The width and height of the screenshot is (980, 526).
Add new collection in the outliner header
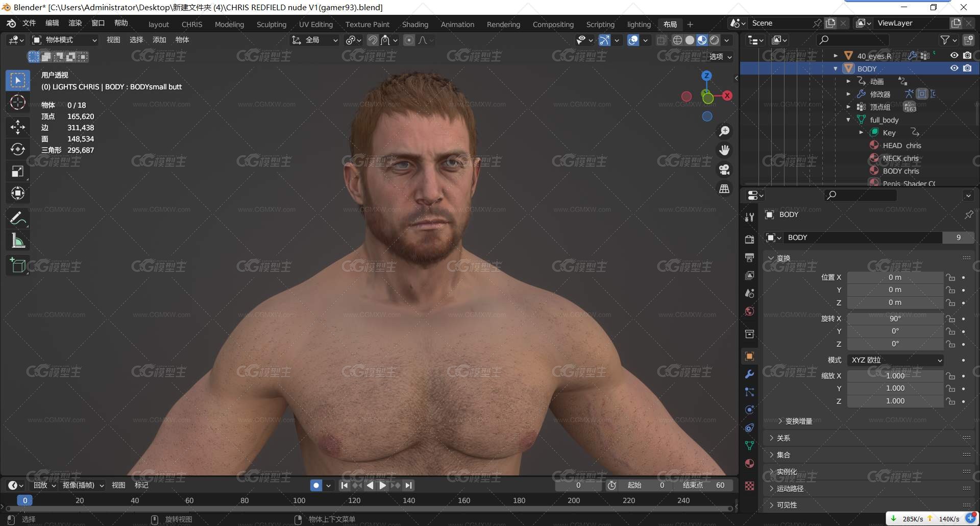(968, 40)
